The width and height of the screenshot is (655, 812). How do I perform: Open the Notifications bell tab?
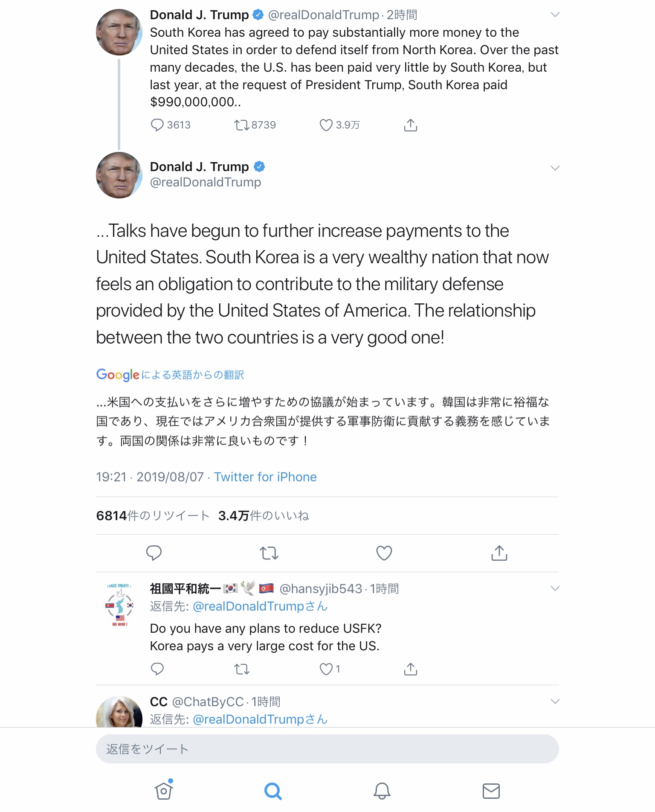coord(382,791)
